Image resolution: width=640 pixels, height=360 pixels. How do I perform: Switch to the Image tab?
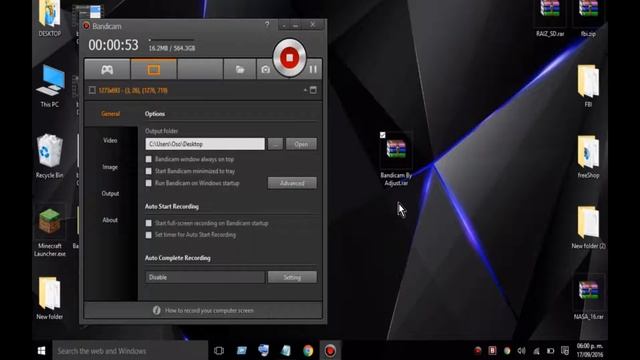(110, 167)
